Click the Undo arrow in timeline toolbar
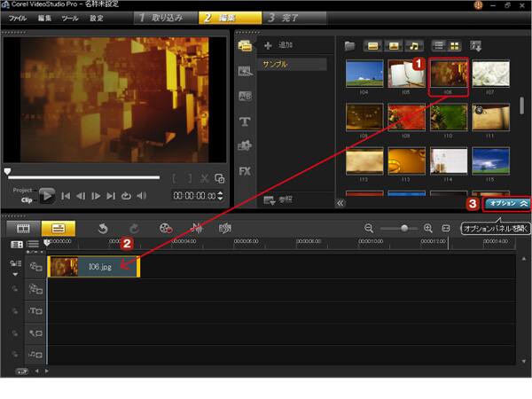 [x=103, y=228]
